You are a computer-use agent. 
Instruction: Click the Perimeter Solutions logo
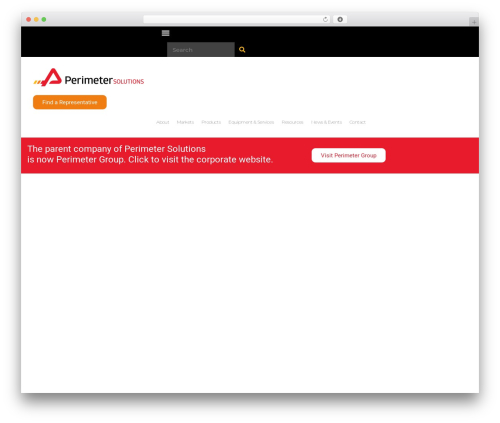89,77
